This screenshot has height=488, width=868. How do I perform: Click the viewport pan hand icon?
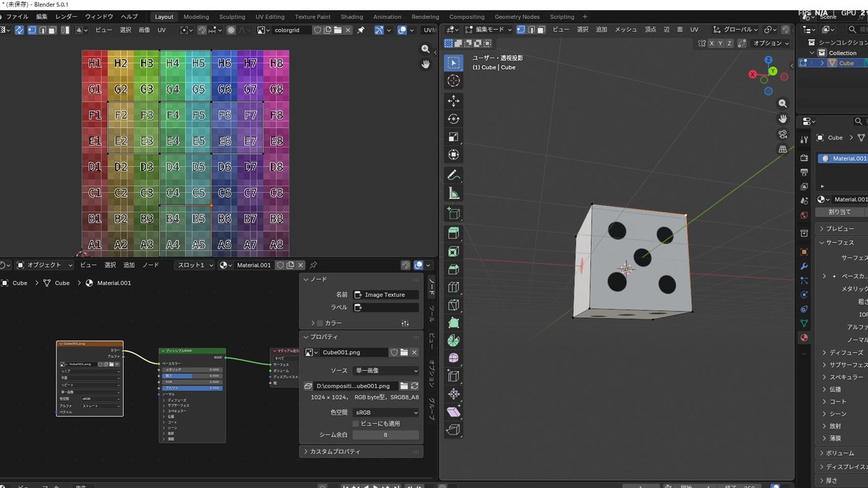(783, 119)
